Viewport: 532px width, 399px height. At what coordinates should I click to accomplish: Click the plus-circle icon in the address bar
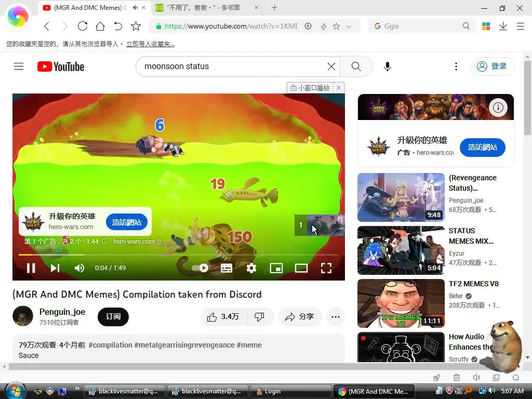[308, 26]
